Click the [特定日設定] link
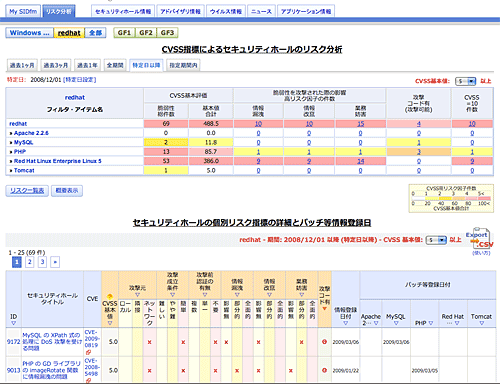The width and height of the screenshot is (500, 384). (x=80, y=80)
